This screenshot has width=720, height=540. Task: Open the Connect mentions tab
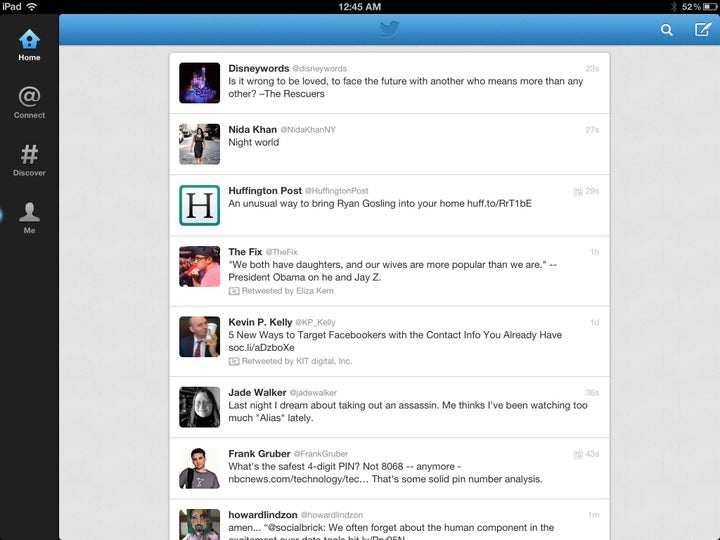coord(29,102)
